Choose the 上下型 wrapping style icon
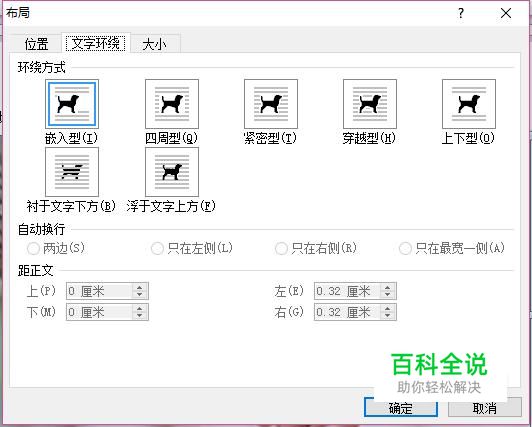532x427 pixels. click(x=469, y=104)
